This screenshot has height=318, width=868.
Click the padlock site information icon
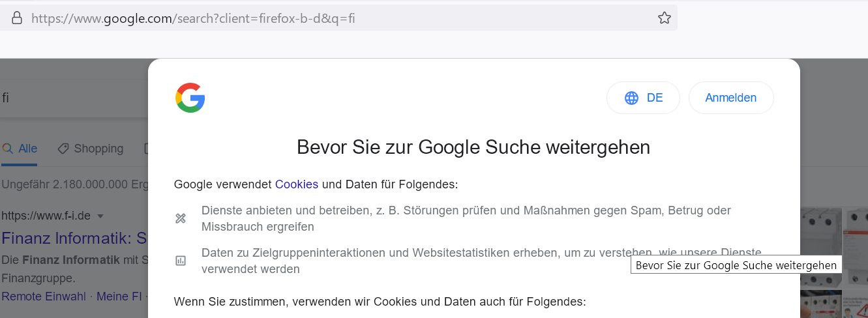[17, 18]
